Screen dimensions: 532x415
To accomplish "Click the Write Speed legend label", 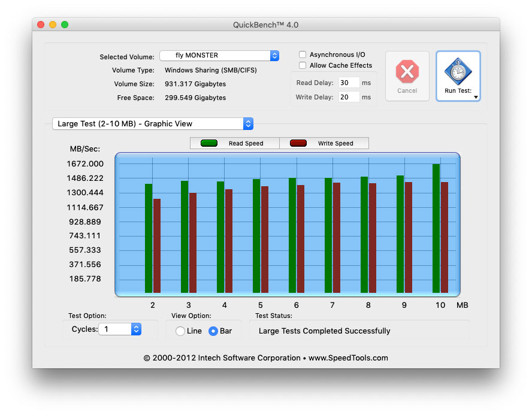I will coord(335,144).
